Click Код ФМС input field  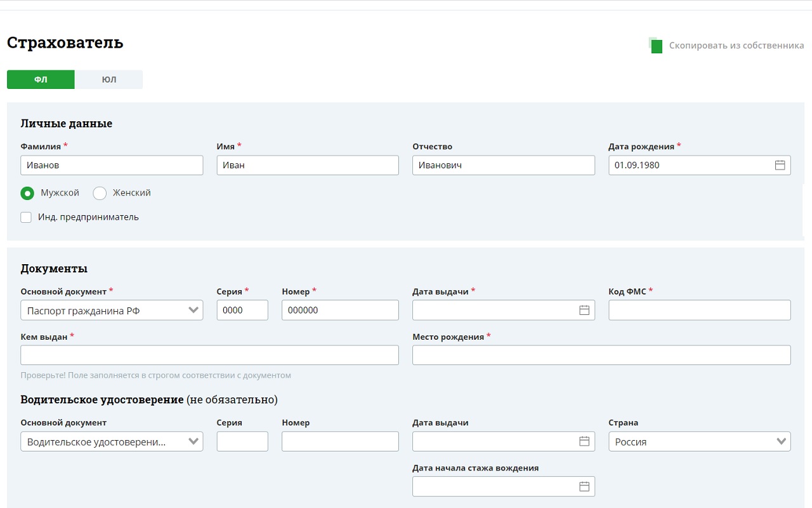[x=700, y=311]
